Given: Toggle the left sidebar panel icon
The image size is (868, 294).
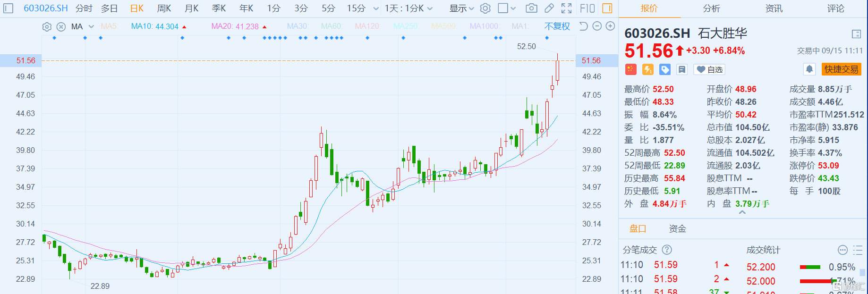Looking at the screenshot, I should 8,8.
